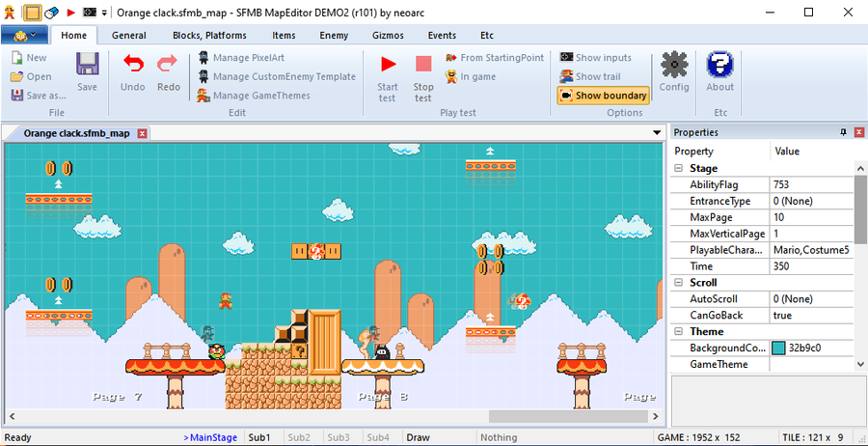The image size is (868, 446).
Task: Click the map horizontal scrollbar thumb
Action: coord(568,416)
